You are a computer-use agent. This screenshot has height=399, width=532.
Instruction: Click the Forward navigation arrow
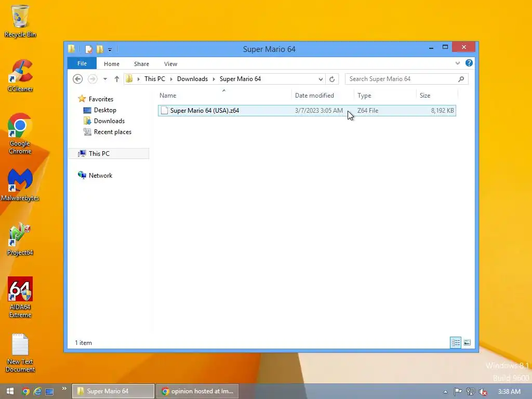tap(92, 79)
